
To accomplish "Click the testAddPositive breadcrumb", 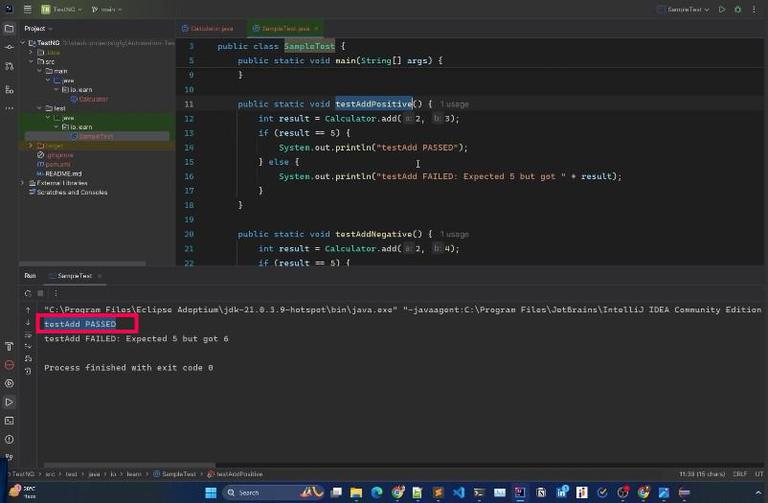I will [x=235, y=474].
